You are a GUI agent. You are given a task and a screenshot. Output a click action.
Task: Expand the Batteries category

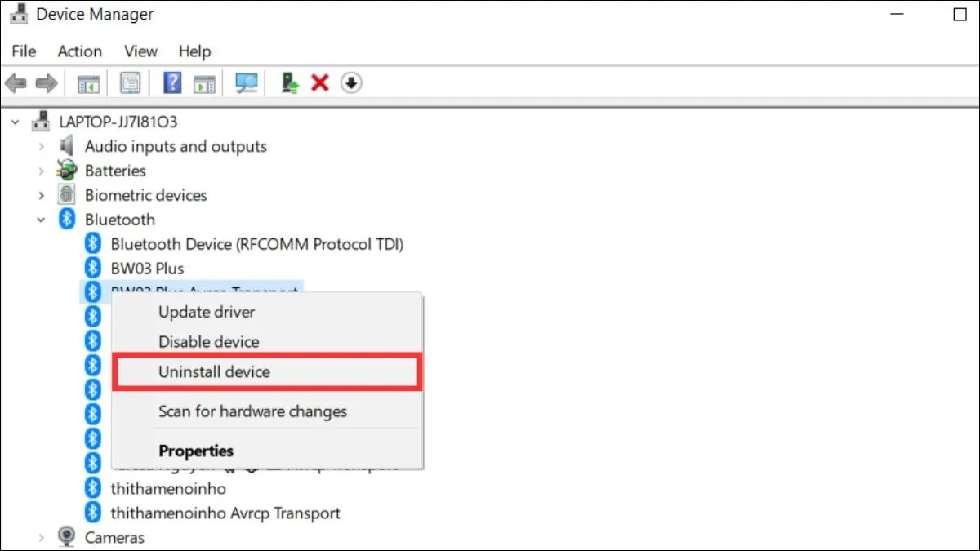tap(41, 171)
